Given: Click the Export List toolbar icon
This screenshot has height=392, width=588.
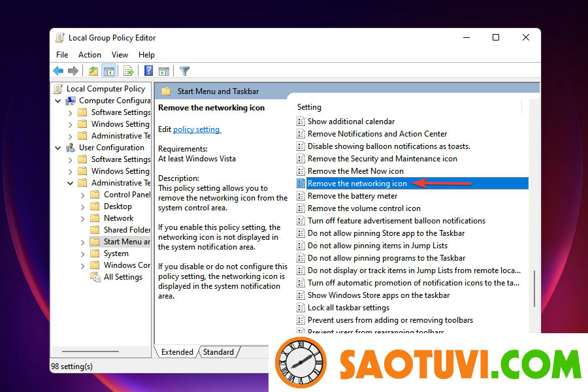Looking at the screenshot, I should click(129, 71).
